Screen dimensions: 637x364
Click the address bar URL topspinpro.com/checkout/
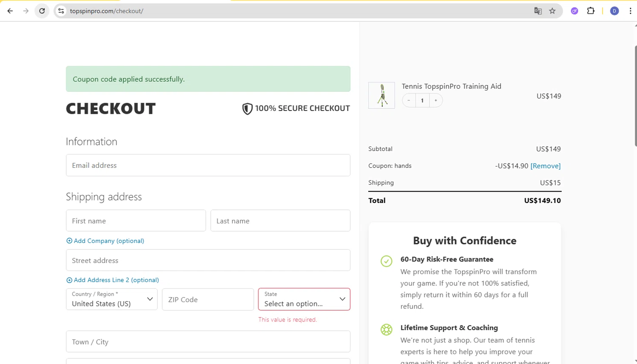pyautogui.click(x=107, y=11)
